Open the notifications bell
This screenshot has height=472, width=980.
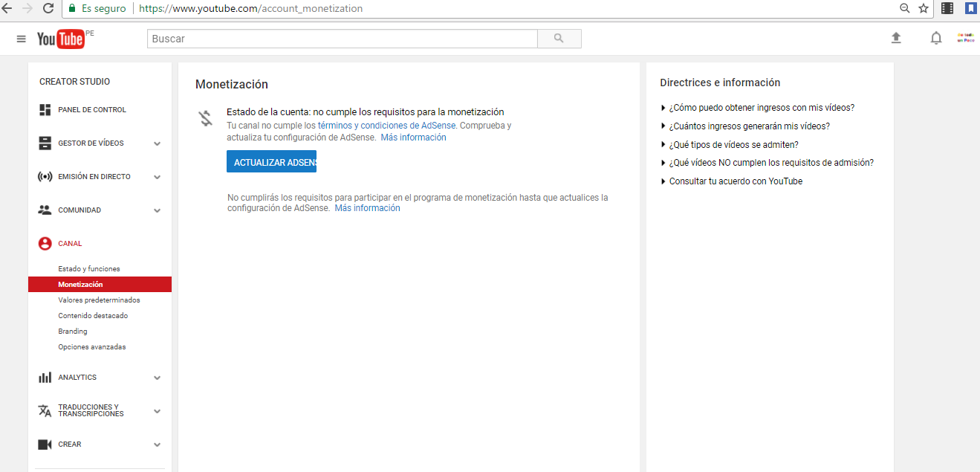(x=936, y=38)
